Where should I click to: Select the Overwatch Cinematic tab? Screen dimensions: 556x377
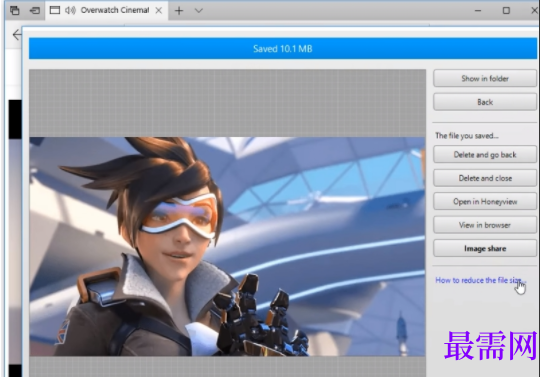click(x=106, y=10)
